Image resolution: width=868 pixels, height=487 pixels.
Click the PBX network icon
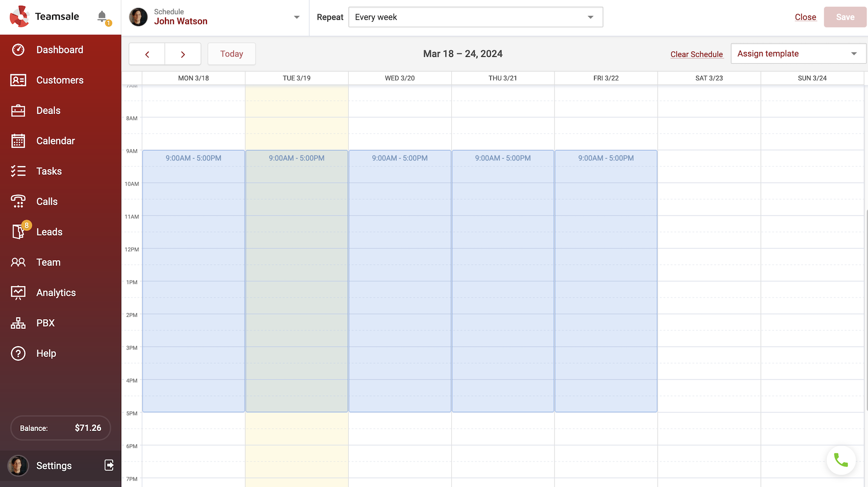click(x=18, y=323)
